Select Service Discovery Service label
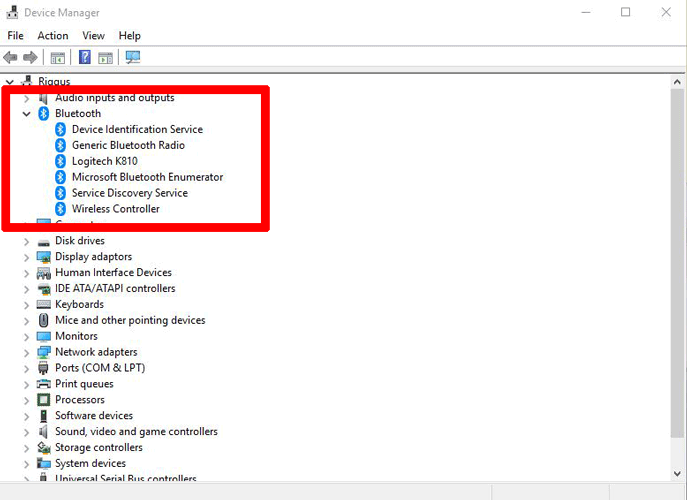Viewport: 687px width, 500px height. point(130,193)
